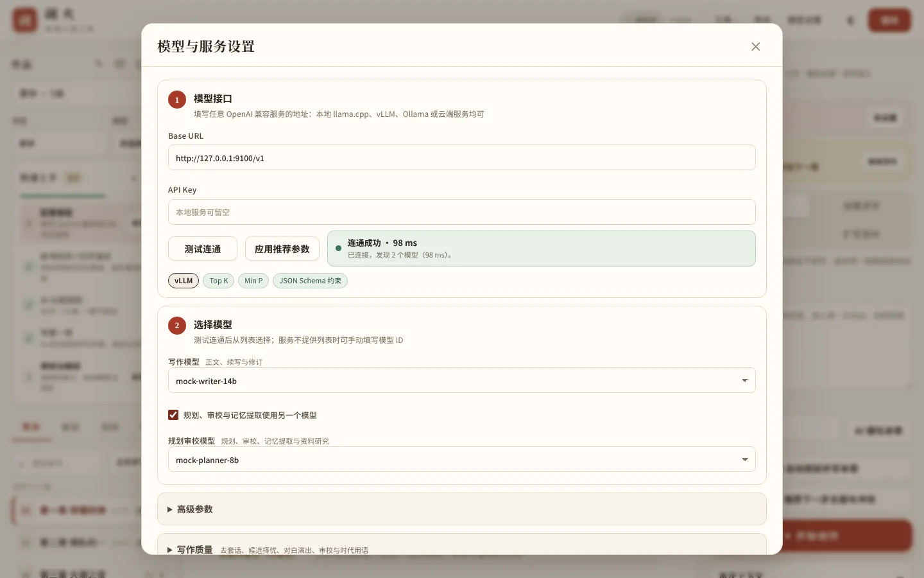Click the app logo in background window
924x578 pixels.
click(x=25, y=20)
